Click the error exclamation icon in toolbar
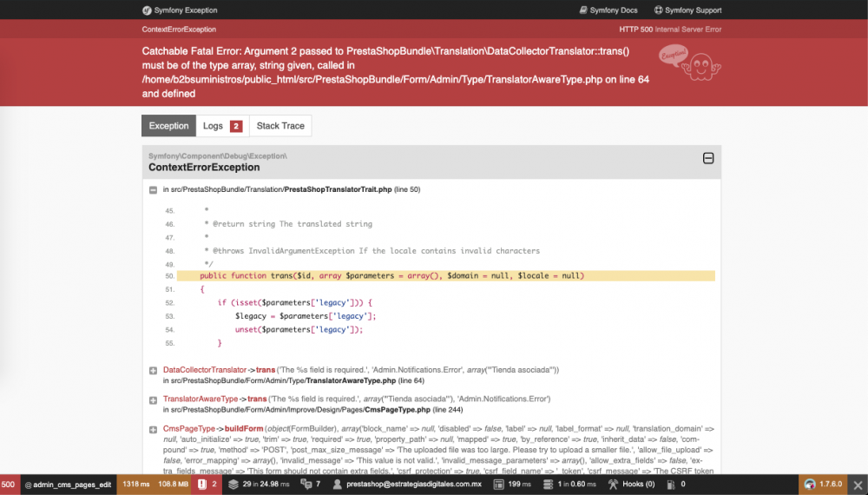This screenshot has height=495, width=868. click(202, 484)
